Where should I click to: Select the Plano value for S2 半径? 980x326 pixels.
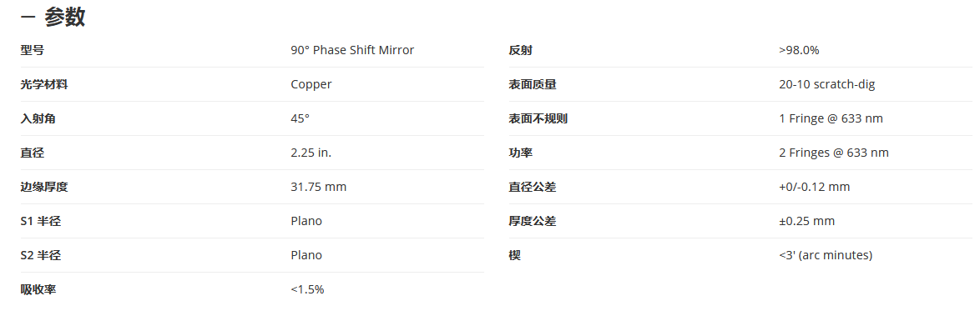coord(306,255)
